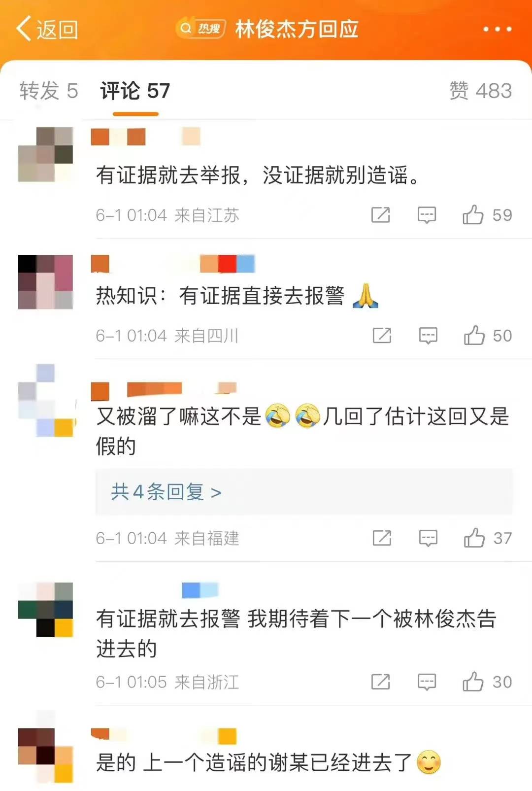Reply to the 江苏 comment via bubble icon
532x791 pixels.
[427, 215]
